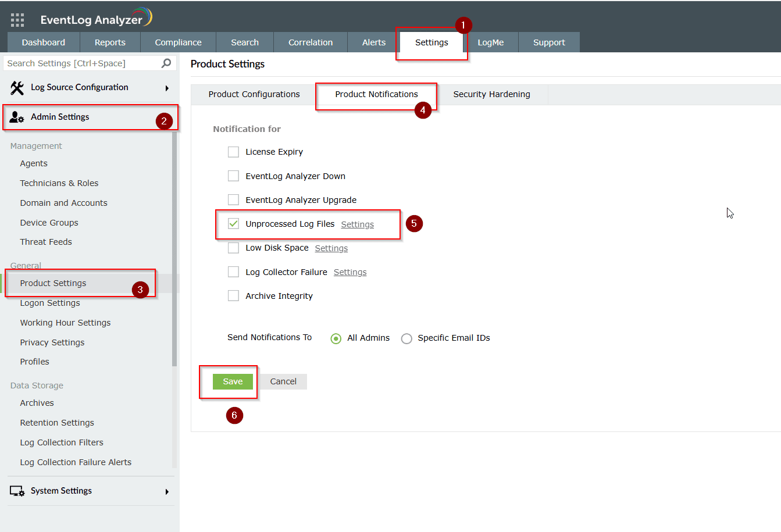Select the All Admins radio button
This screenshot has height=532, width=781.
point(336,338)
